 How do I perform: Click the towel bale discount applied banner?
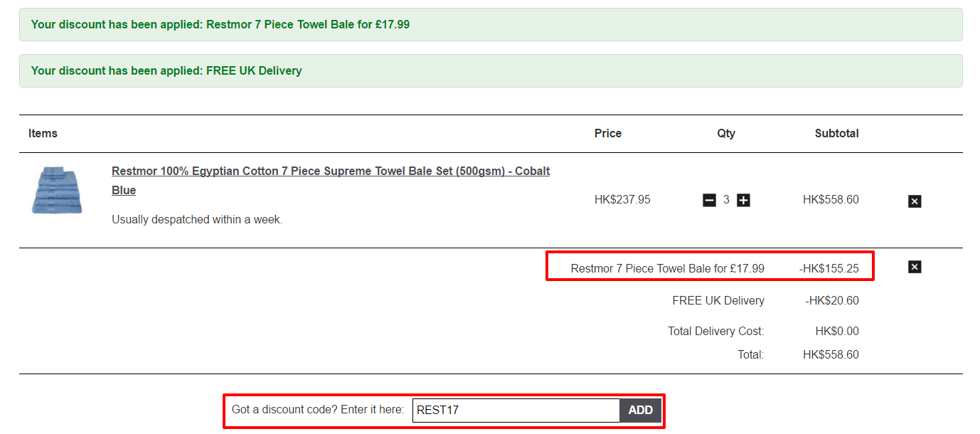tap(220, 25)
